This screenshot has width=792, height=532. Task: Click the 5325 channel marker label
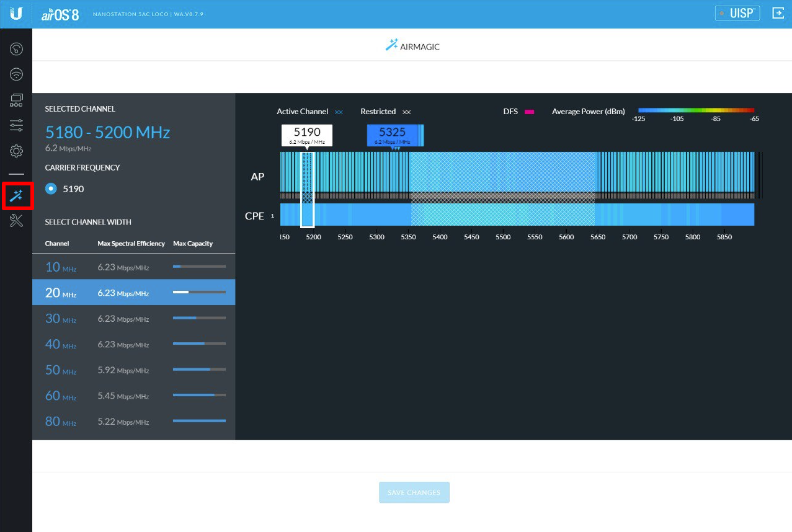(393, 135)
